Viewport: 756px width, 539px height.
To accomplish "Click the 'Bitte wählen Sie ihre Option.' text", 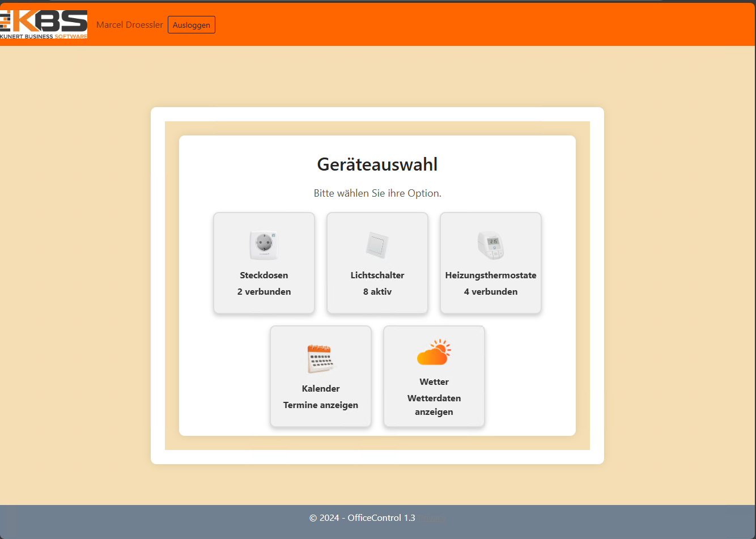I will click(x=377, y=193).
